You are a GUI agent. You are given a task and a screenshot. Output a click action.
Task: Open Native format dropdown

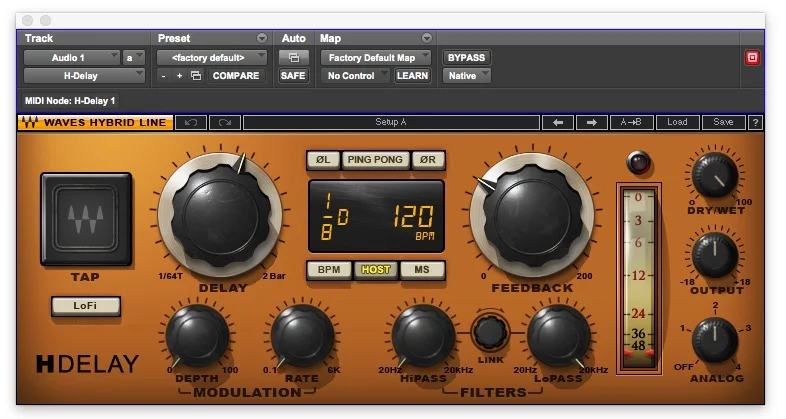(467, 76)
